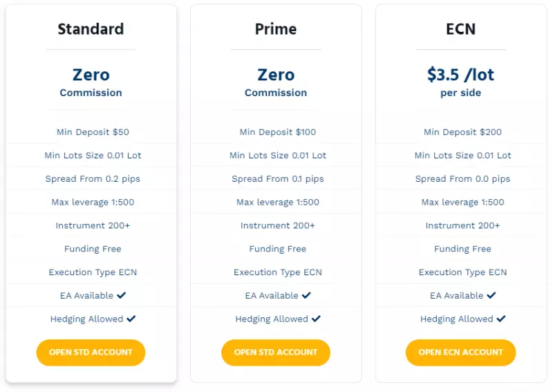Screen dimensions: 553x392
Task: Click the EA Available checkmark in Prime card
Action: coord(306,295)
